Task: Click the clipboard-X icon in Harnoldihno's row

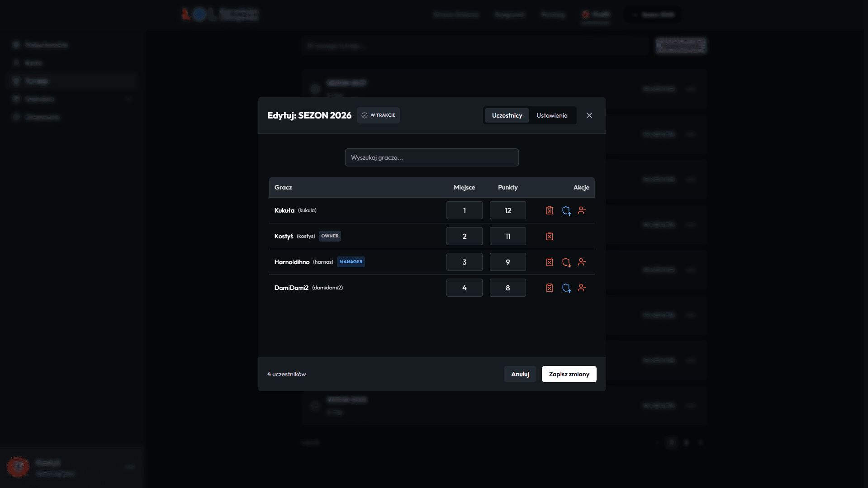Action: [x=550, y=262]
